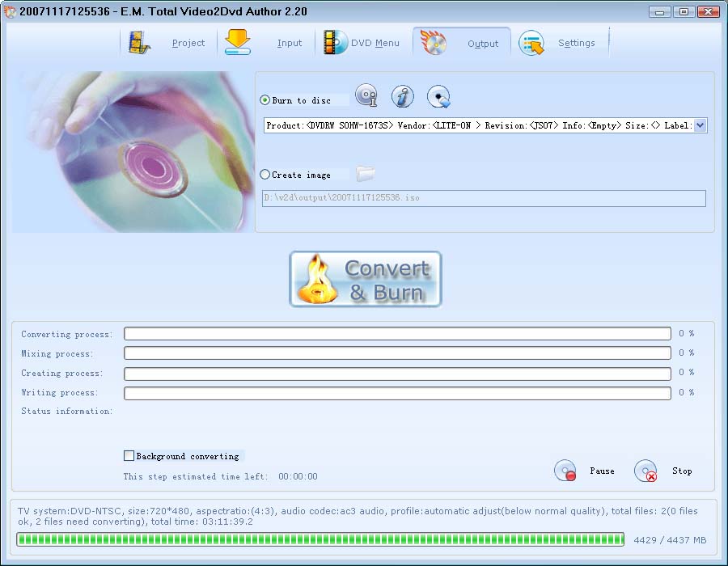Click the estimated time 00:00:00 value

(298, 476)
